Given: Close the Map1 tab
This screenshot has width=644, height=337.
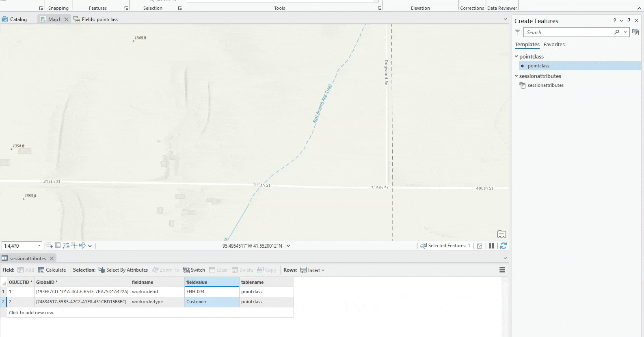Looking at the screenshot, I should tap(66, 19).
